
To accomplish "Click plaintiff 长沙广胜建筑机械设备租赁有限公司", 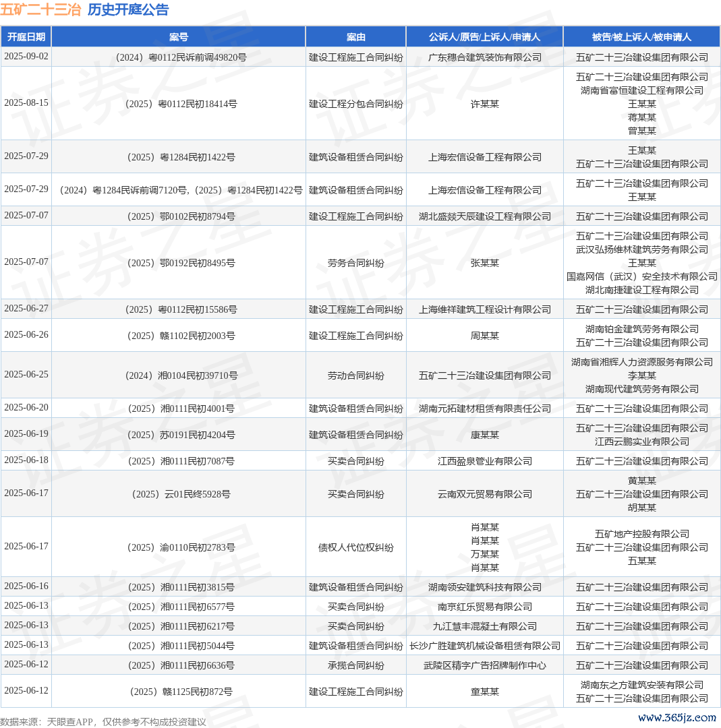I will coord(484,646).
